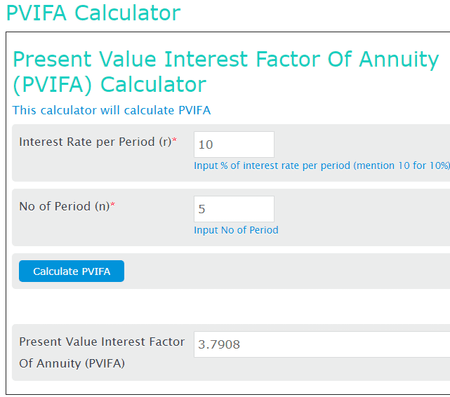Click the interest rate percent hint text
Image resolution: width=450 pixels, height=397 pixels.
click(322, 165)
